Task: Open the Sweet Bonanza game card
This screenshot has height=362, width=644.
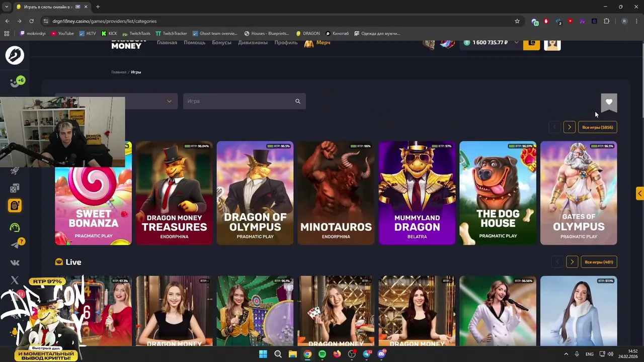Action: coord(93,193)
